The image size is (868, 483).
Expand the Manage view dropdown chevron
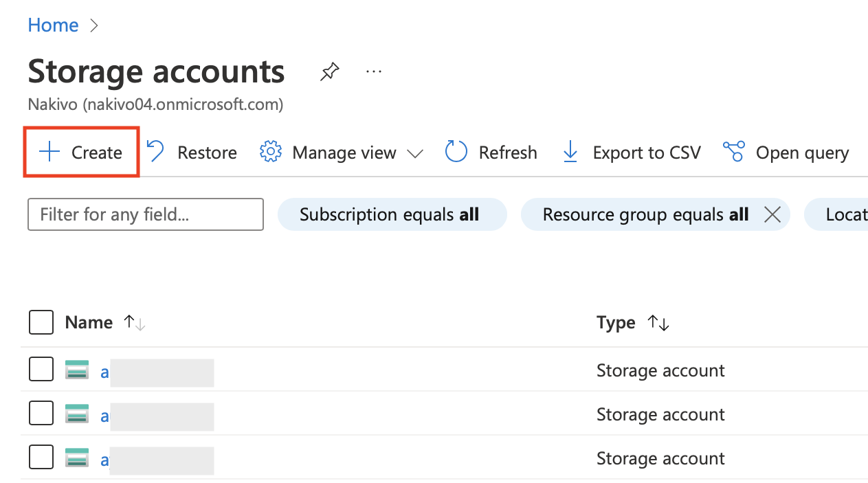click(415, 153)
